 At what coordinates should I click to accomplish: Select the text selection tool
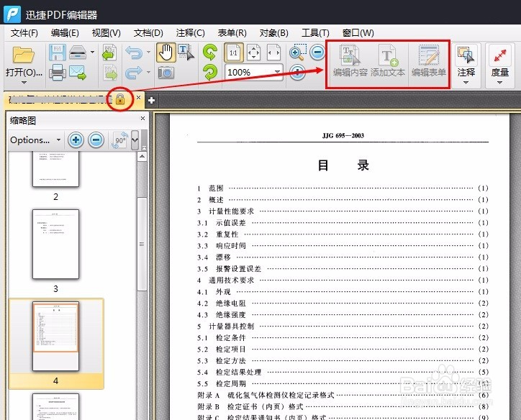tap(186, 52)
